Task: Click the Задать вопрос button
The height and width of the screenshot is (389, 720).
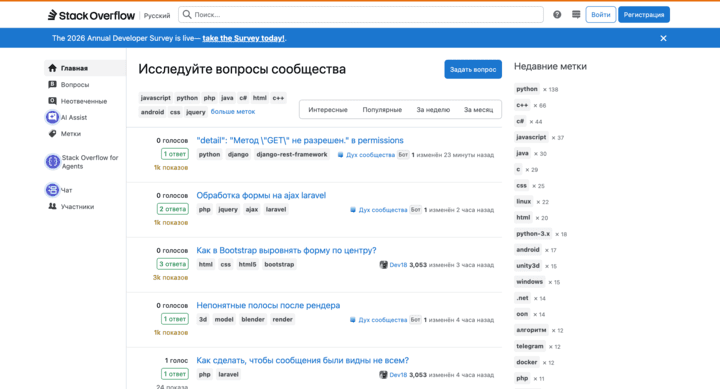Action: click(x=473, y=69)
